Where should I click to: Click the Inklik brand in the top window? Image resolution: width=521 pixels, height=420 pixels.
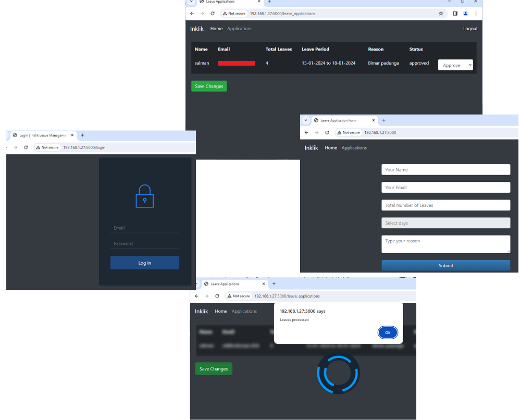pos(197,29)
